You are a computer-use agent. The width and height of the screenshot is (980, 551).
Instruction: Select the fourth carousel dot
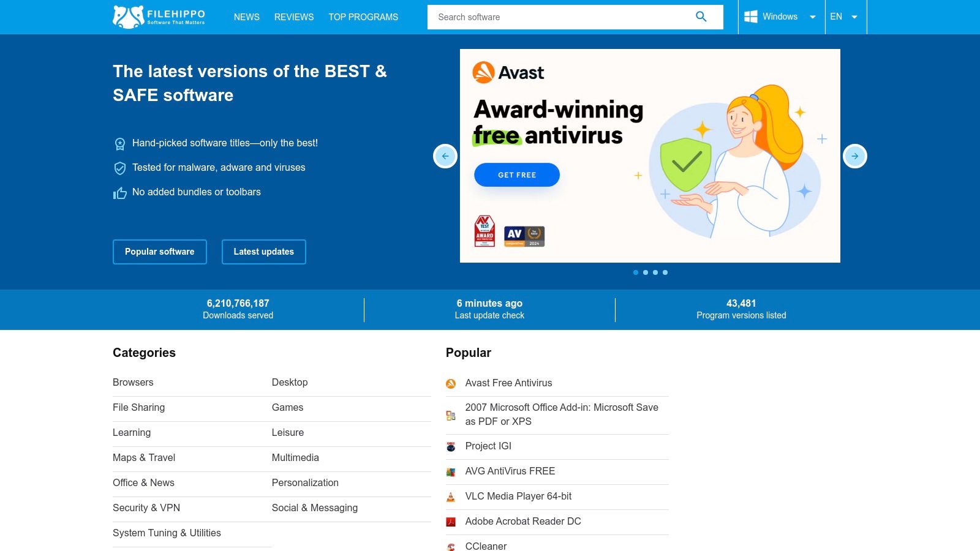[x=665, y=272]
